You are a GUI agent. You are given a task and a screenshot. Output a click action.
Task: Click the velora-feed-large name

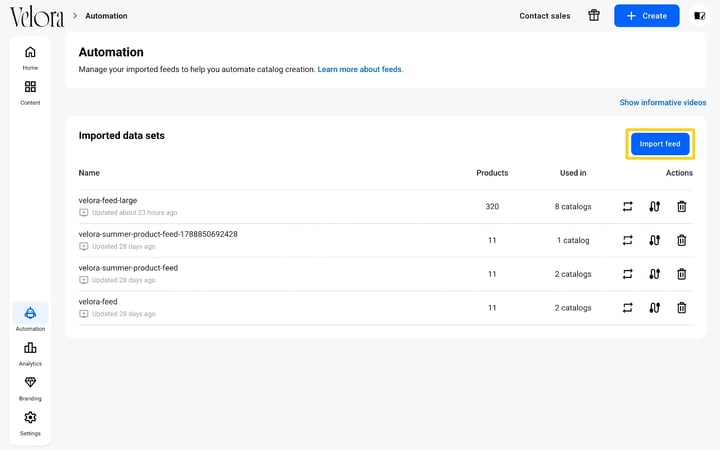click(108, 200)
